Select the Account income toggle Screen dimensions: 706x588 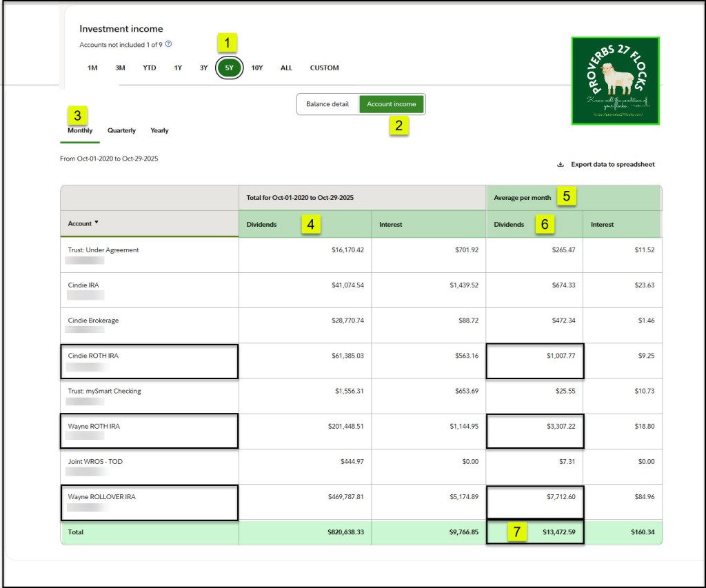[391, 104]
